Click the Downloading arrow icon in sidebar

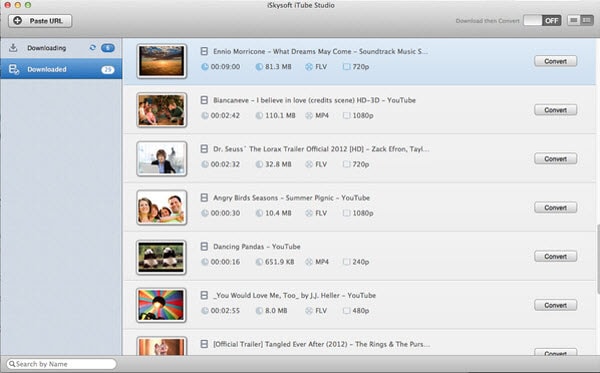tap(13, 47)
